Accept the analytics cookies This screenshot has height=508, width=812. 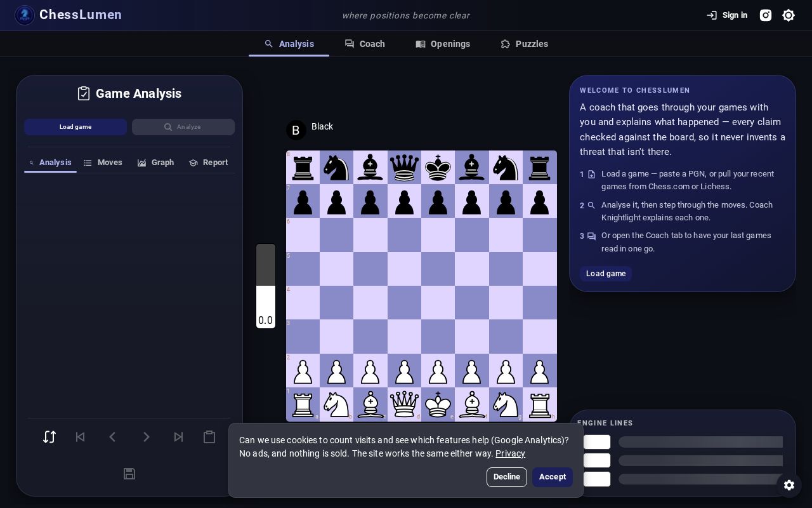click(x=553, y=477)
